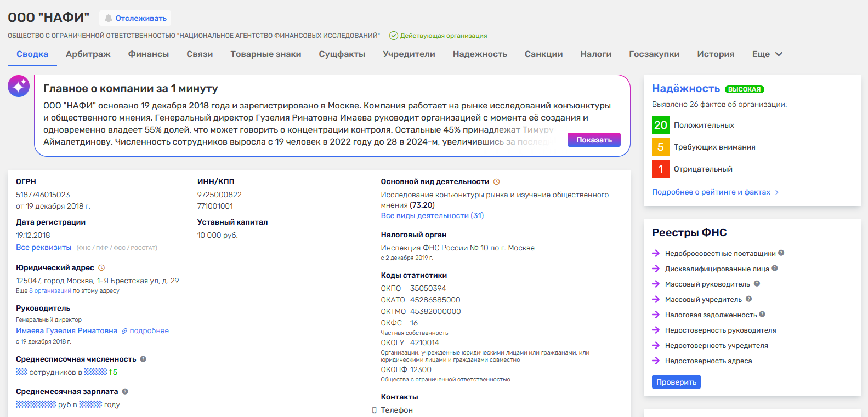Screen dimensions: 868x417
Task: Switch to the Финансы tab
Action: (x=148, y=54)
